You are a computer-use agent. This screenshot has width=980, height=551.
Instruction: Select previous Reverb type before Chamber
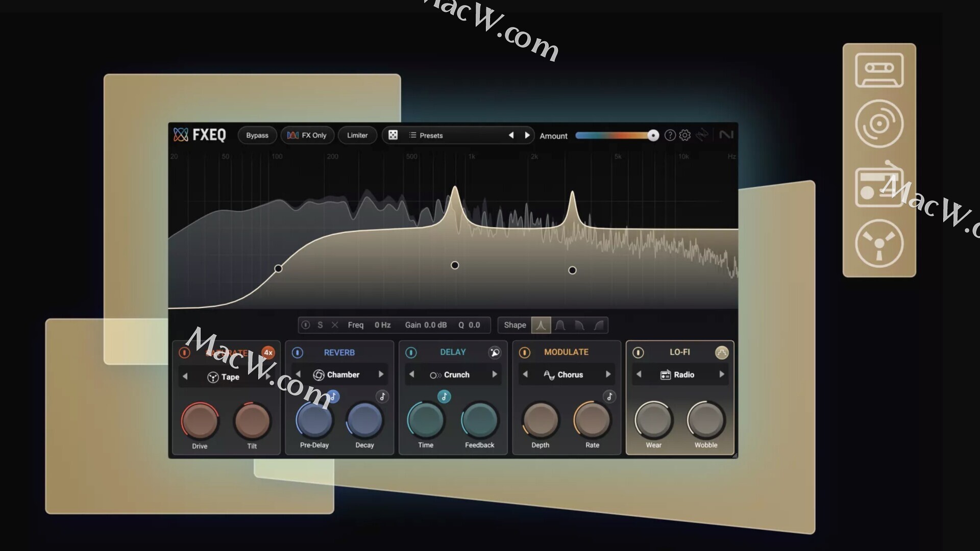[298, 374]
